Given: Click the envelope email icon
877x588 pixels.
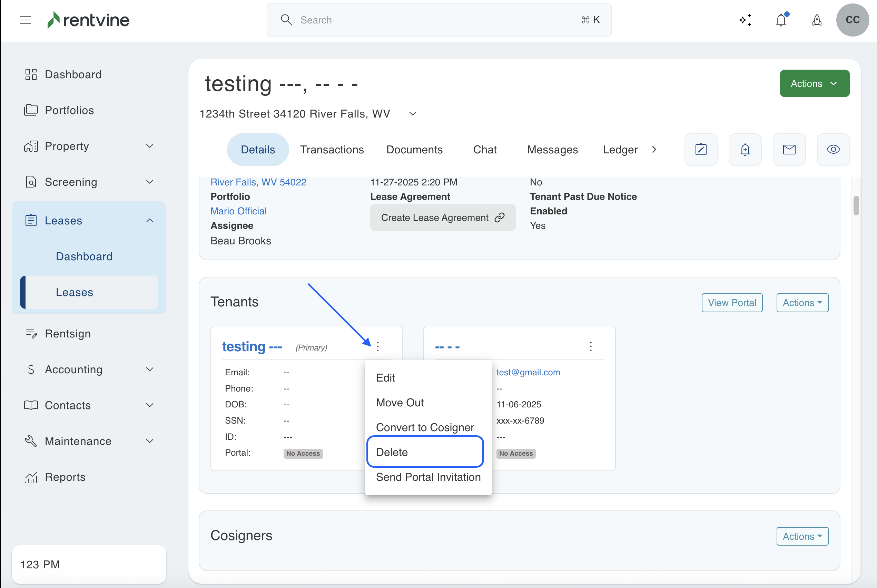Looking at the screenshot, I should pos(789,149).
